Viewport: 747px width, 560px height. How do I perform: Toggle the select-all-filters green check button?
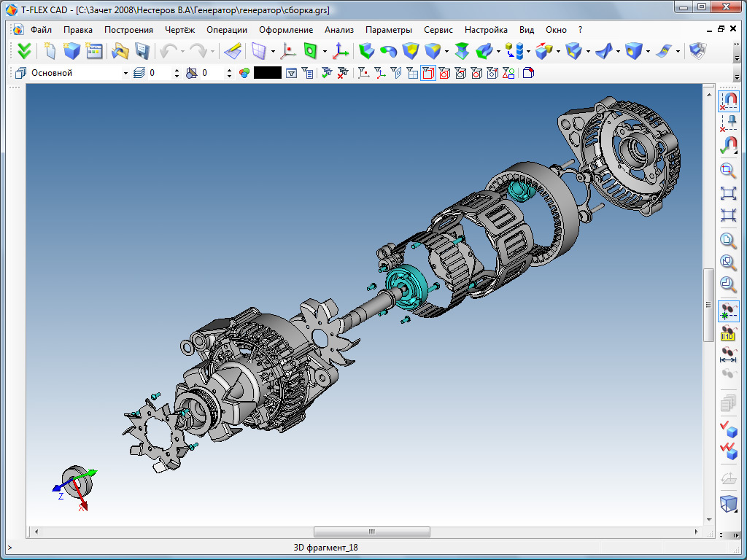[327, 73]
